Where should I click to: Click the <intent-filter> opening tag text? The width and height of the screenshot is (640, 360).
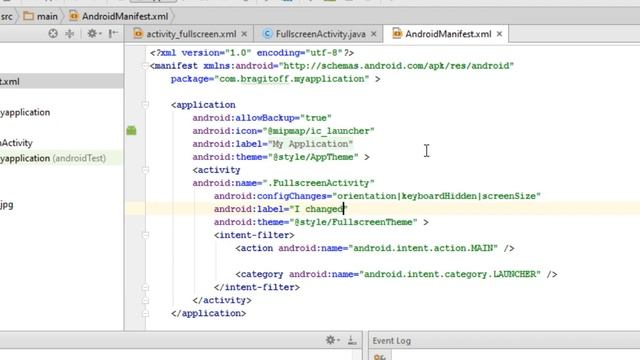pos(254,235)
